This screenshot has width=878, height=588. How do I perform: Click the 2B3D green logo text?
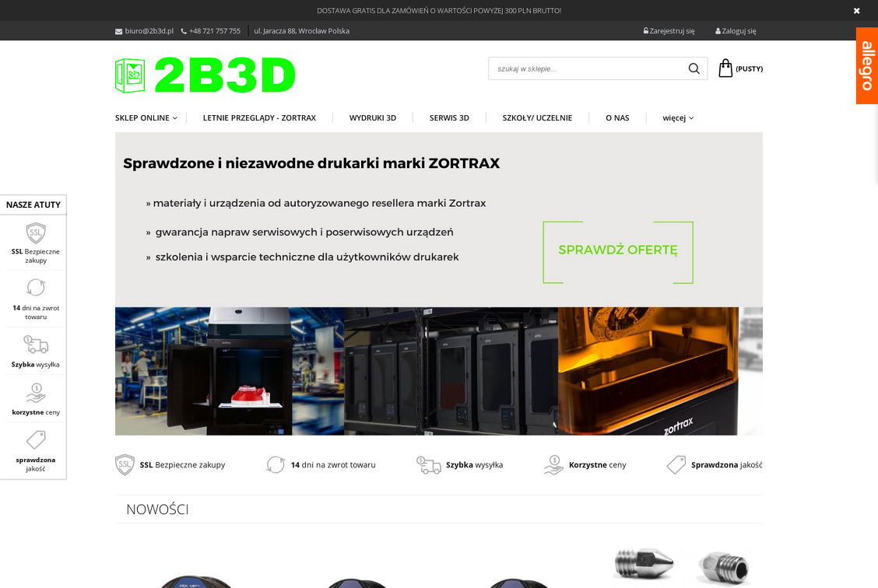pos(225,75)
